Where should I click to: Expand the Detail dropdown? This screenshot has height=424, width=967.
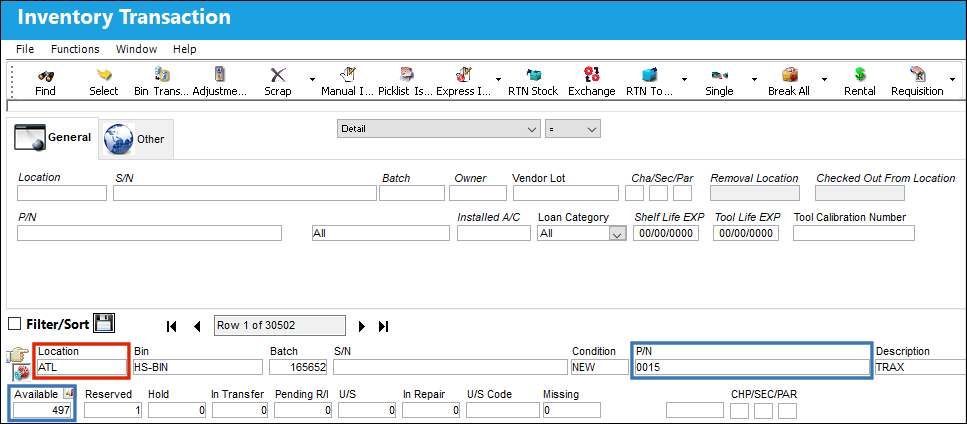[439, 129]
